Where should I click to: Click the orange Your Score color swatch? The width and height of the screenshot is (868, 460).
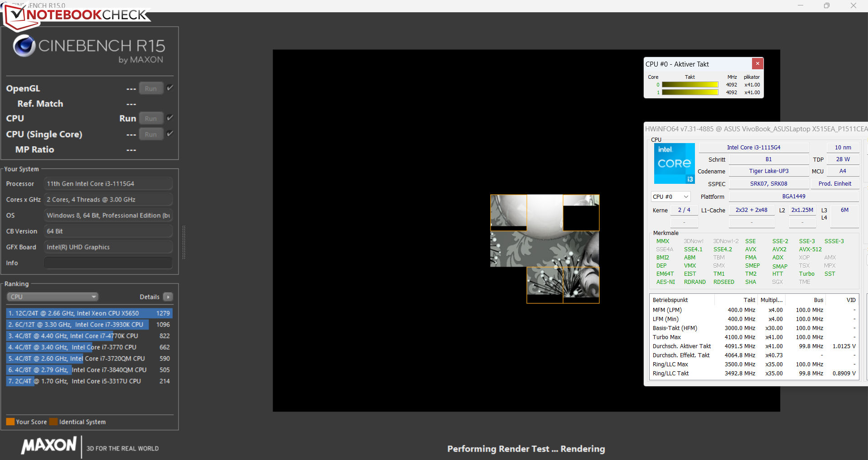(10, 422)
